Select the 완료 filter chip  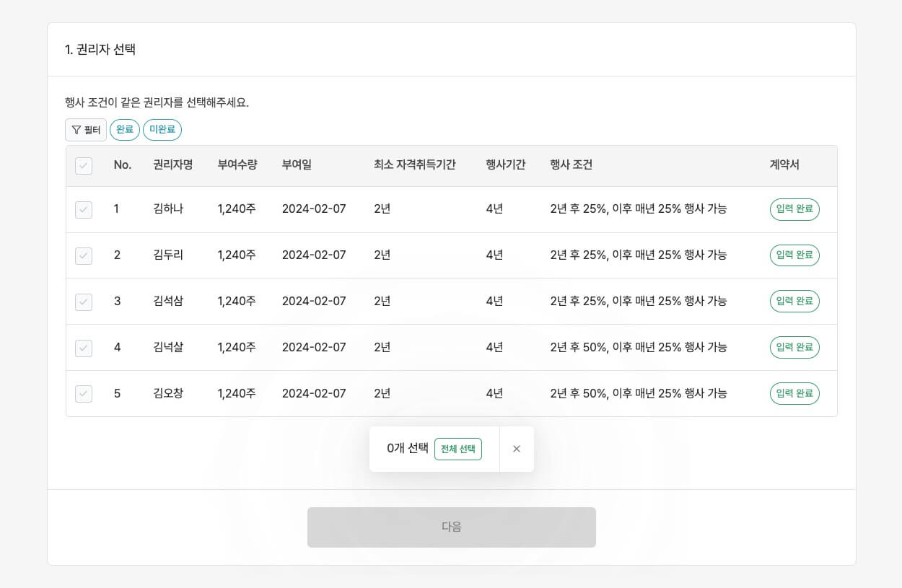coord(124,130)
